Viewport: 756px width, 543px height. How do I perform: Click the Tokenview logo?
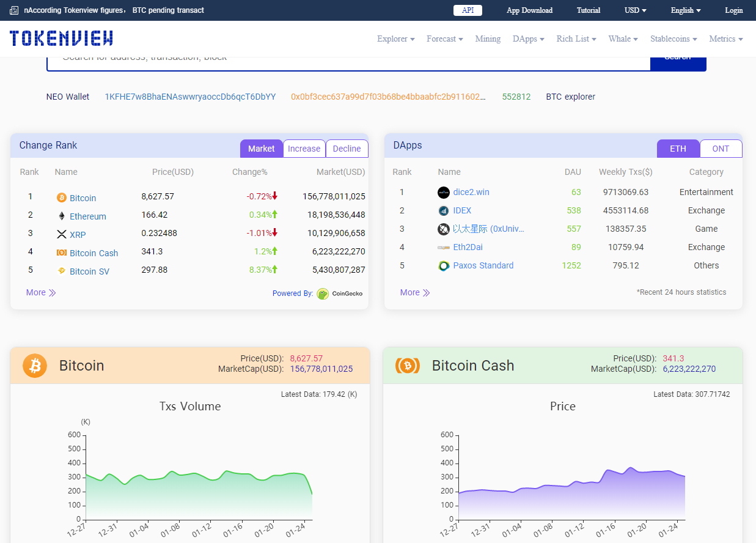click(x=61, y=39)
